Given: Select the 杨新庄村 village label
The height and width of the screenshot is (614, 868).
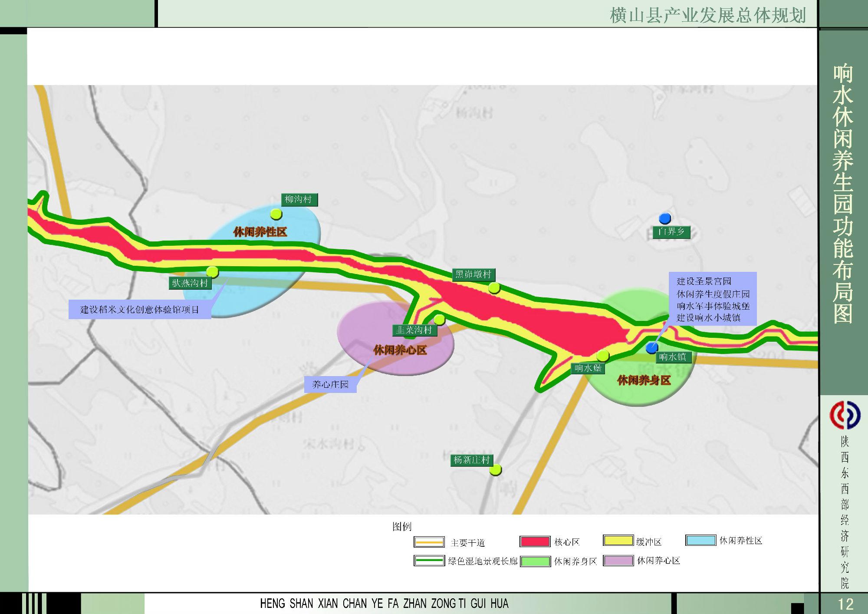Looking at the screenshot, I should 472,460.
